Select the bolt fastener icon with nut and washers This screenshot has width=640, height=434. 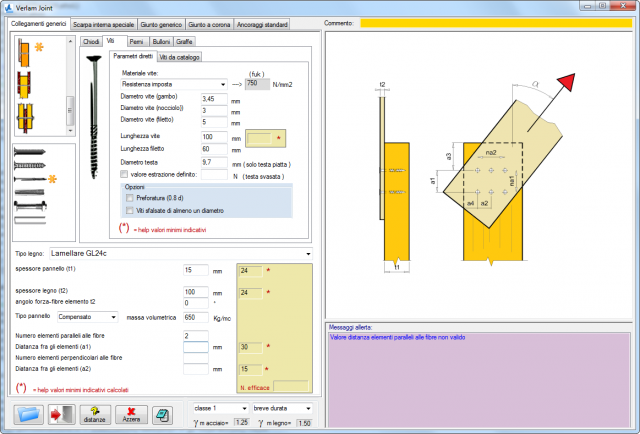[x=30, y=205]
